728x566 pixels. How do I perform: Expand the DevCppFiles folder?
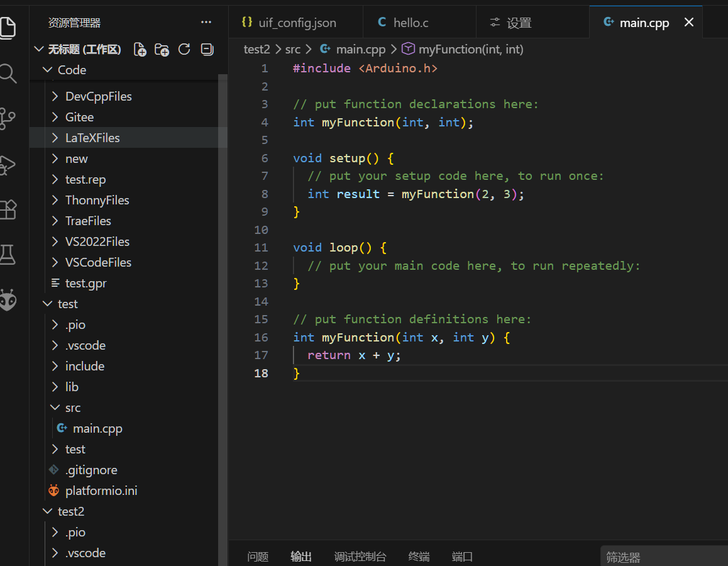[x=55, y=96]
